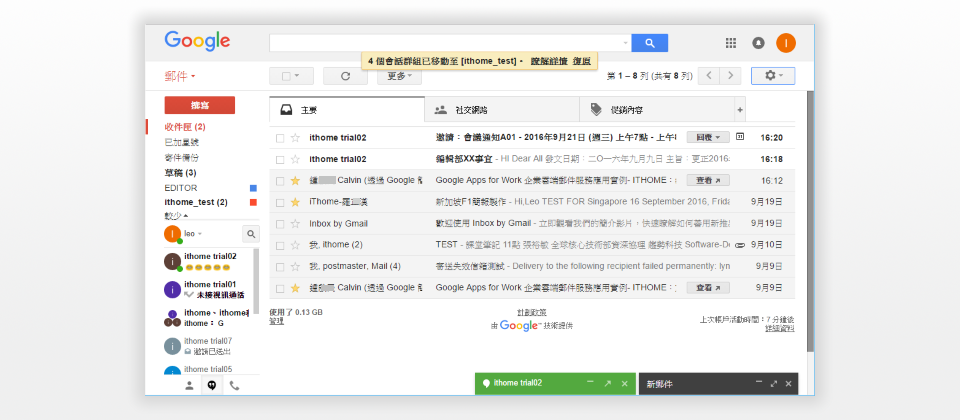
Task: Open the 編輯部XX事宜 email
Action: pyautogui.click(x=531, y=159)
